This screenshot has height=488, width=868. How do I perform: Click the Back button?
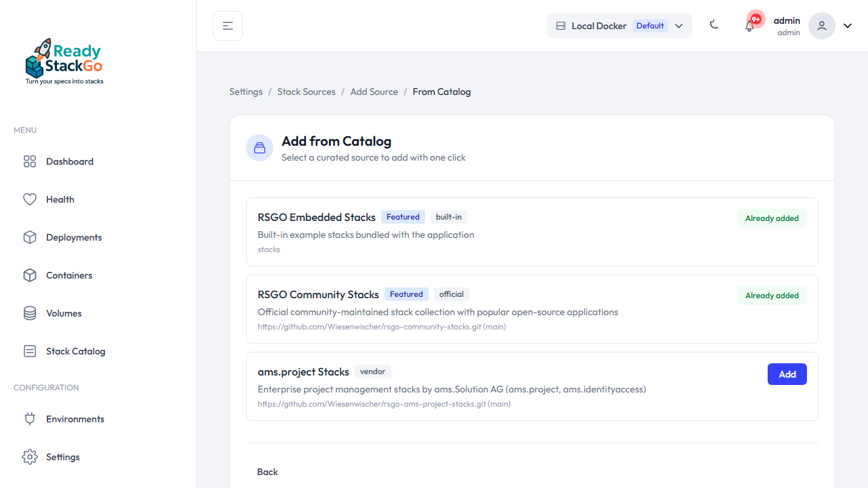tap(267, 472)
